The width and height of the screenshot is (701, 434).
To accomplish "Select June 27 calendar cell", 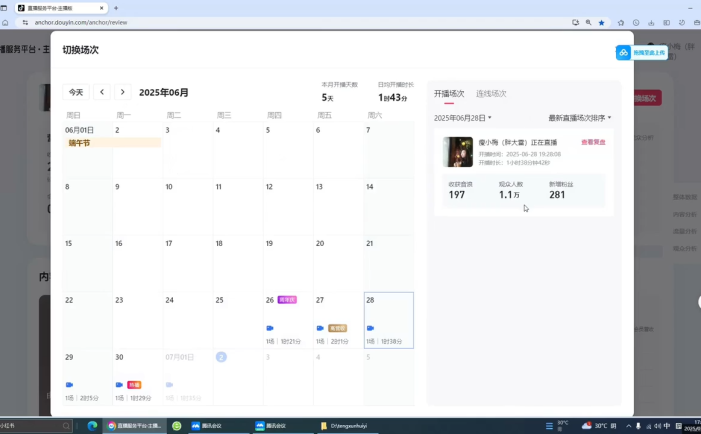I will [338, 320].
